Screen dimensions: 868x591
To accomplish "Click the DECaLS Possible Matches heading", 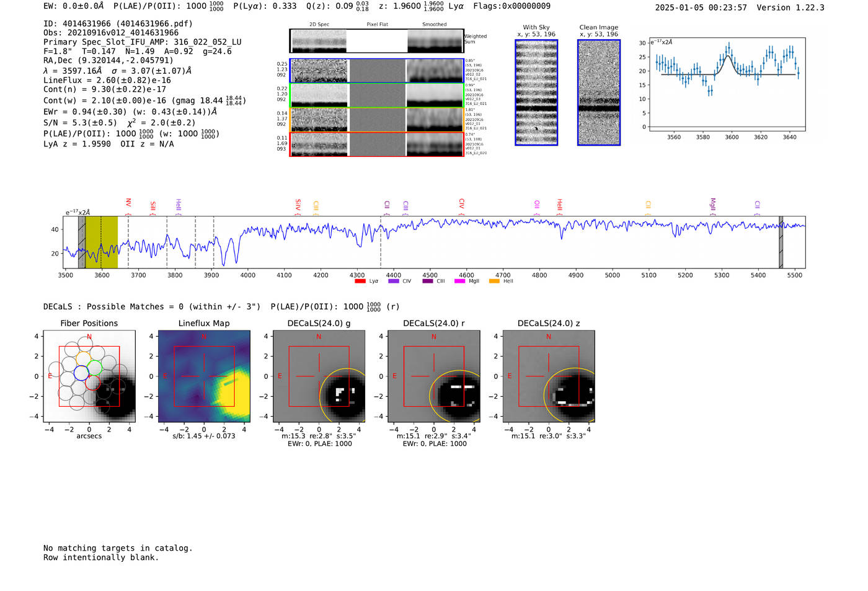I will click(152, 307).
